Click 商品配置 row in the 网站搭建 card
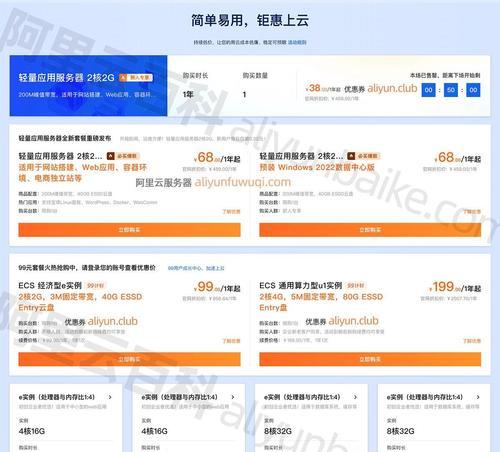Viewport: 500px width, 452px height. tap(65, 194)
